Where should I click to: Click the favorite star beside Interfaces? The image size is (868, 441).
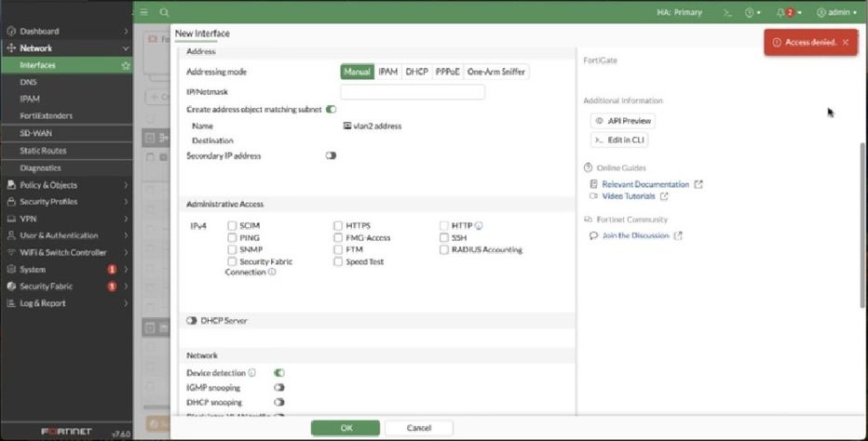[126, 65]
